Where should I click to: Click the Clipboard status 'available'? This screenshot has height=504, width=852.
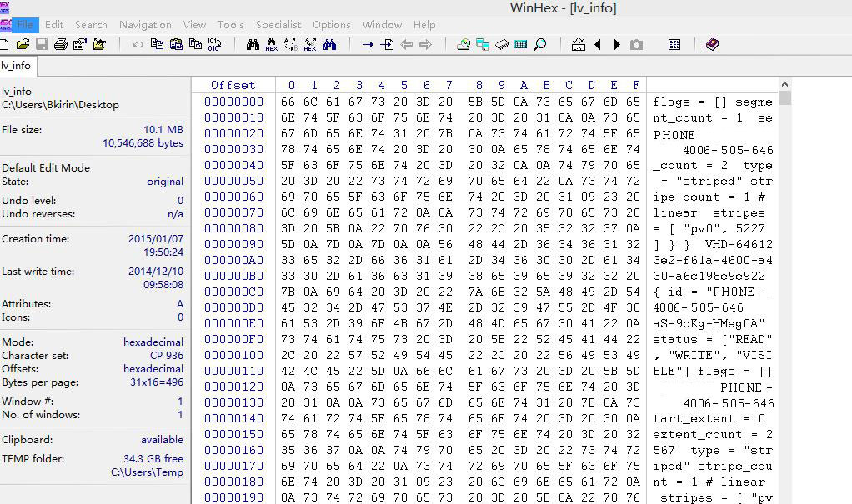click(x=162, y=439)
